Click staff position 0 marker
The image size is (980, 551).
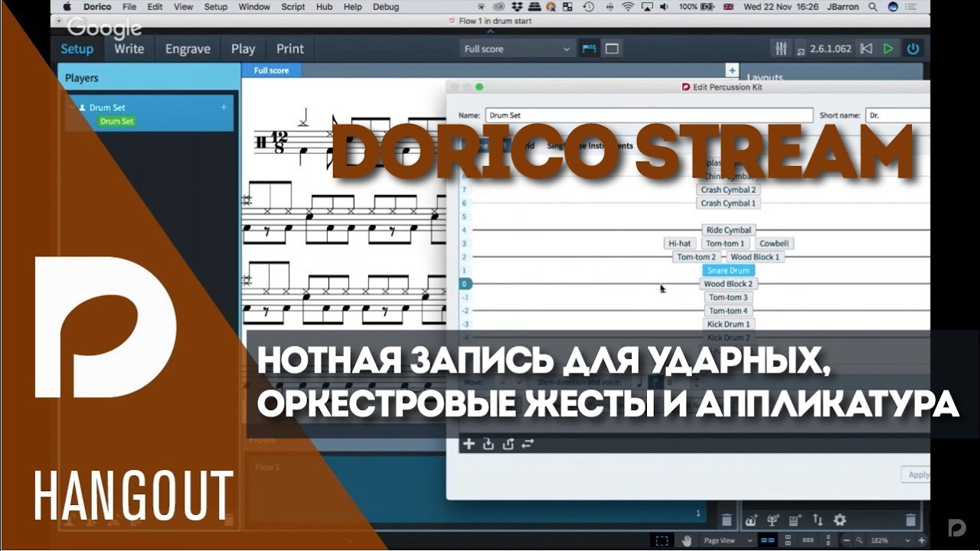click(x=464, y=284)
